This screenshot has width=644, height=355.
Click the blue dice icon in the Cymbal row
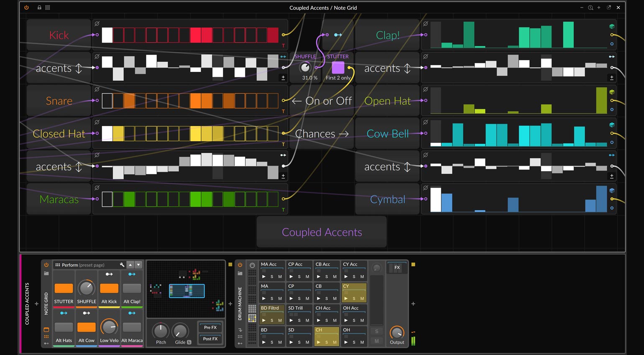[612, 190]
